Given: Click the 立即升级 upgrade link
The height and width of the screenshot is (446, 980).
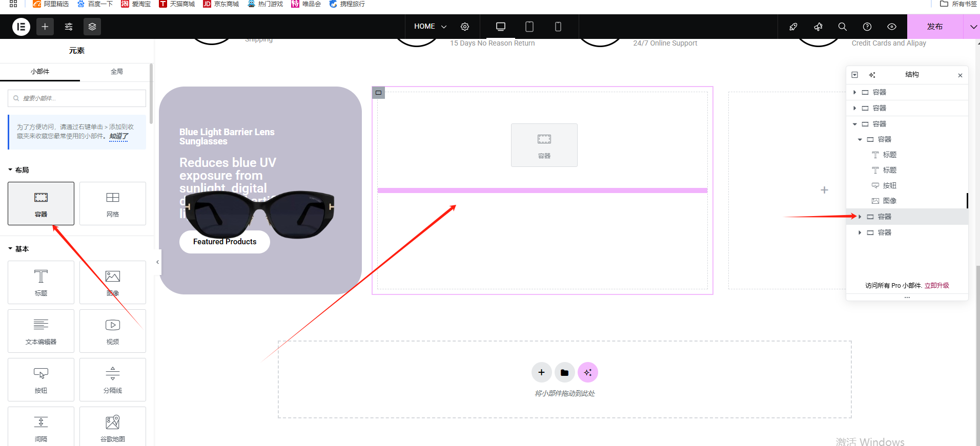Looking at the screenshot, I should click(936, 286).
